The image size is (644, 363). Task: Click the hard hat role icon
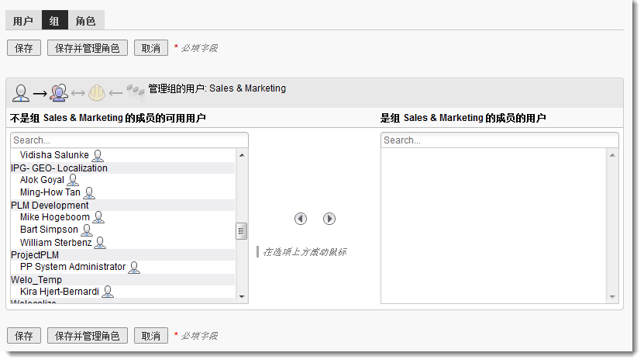pos(97,93)
